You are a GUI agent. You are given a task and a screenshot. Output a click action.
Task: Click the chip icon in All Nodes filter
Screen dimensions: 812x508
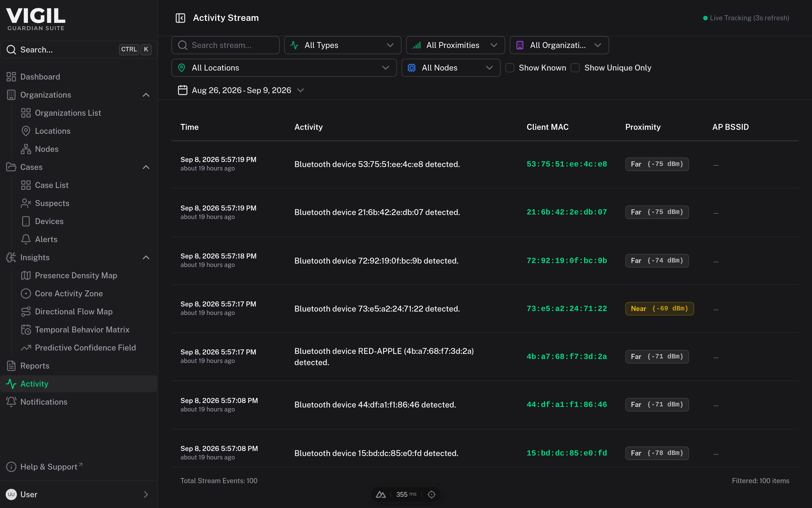pos(411,68)
